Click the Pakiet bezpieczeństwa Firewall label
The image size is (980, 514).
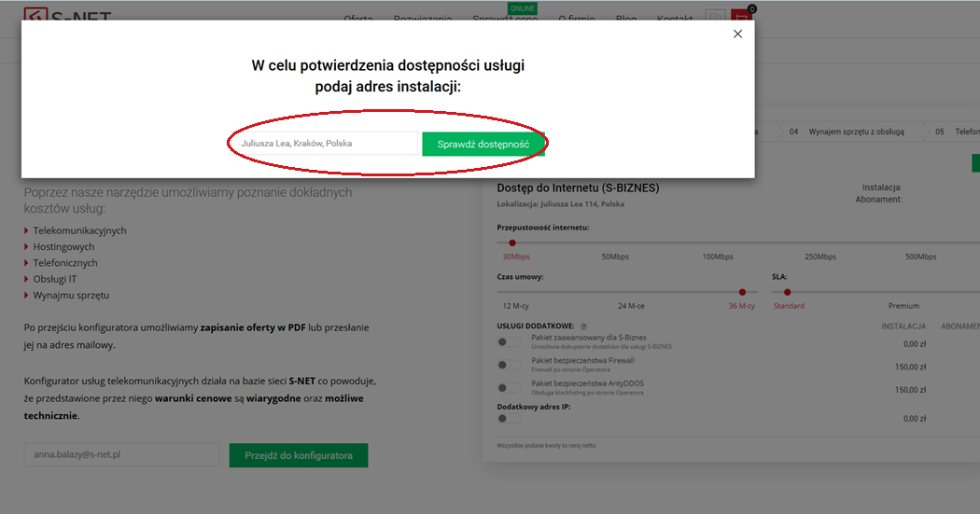tap(582, 360)
